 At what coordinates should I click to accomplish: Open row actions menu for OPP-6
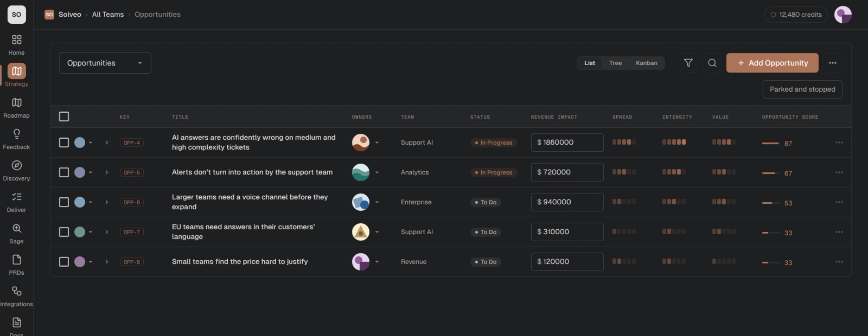pos(839,202)
